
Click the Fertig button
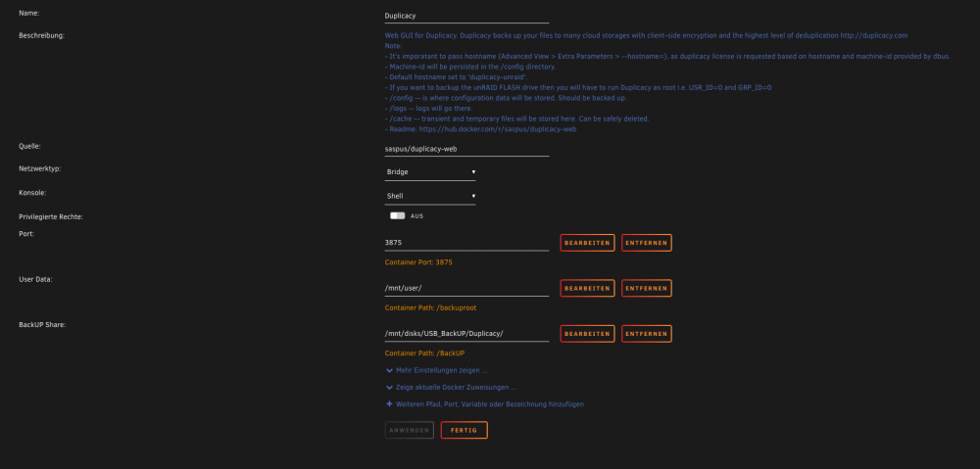tap(464, 430)
